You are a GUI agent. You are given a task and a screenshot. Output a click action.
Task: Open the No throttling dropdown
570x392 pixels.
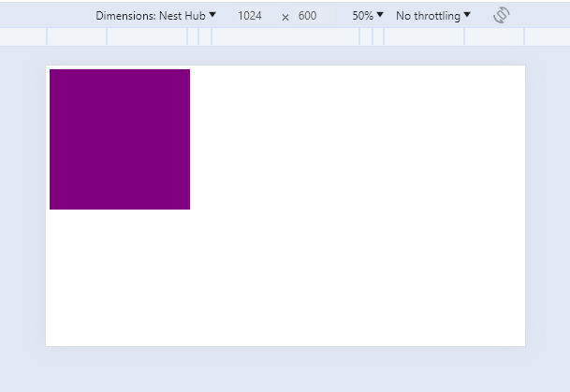(x=433, y=16)
